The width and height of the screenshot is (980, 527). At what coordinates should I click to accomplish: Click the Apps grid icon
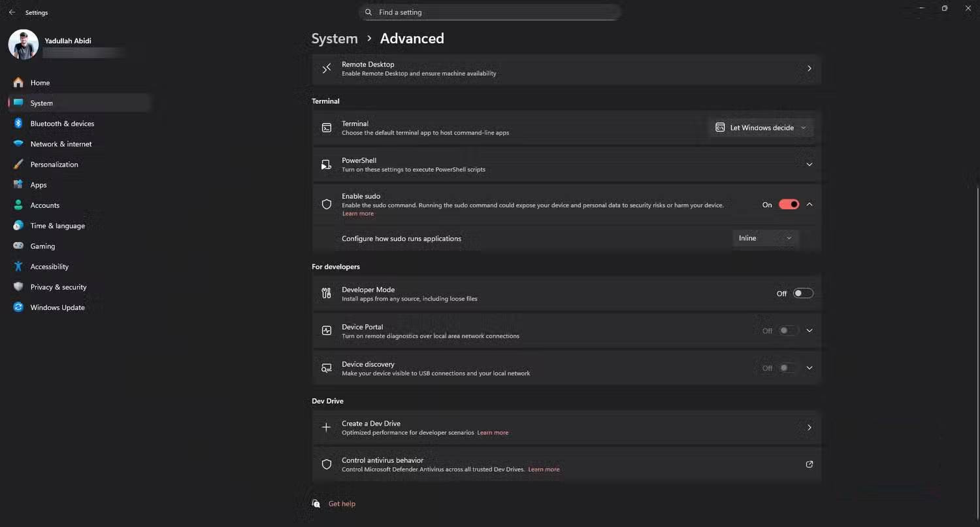[x=18, y=185]
